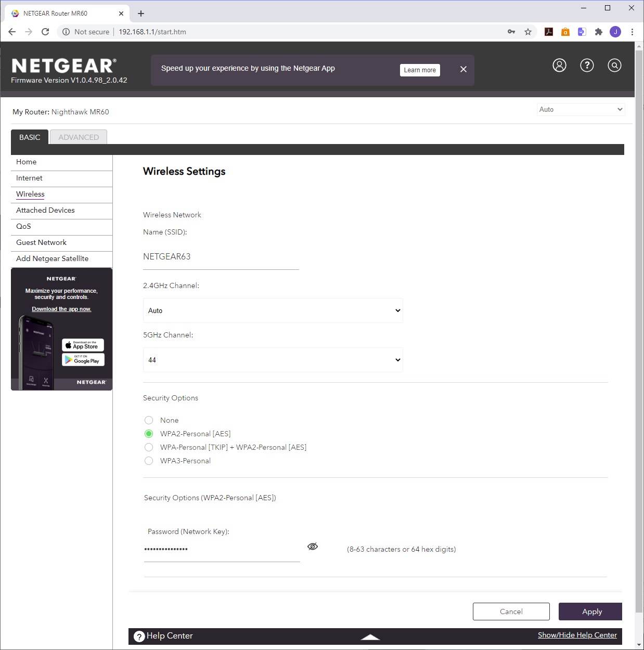Click Download the app now link
The height and width of the screenshot is (650, 644).
click(x=61, y=309)
